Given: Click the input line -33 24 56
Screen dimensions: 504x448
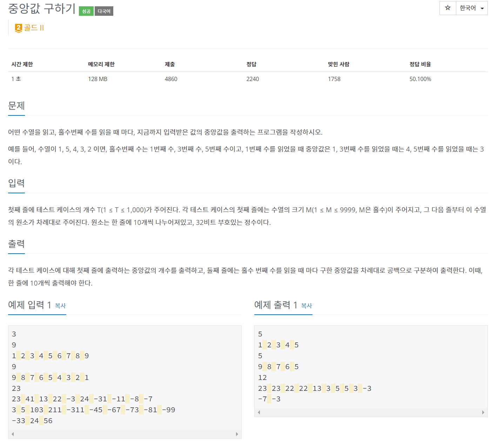Looking at the screenshot, I should pyautogui.click(x=32, y=421).
